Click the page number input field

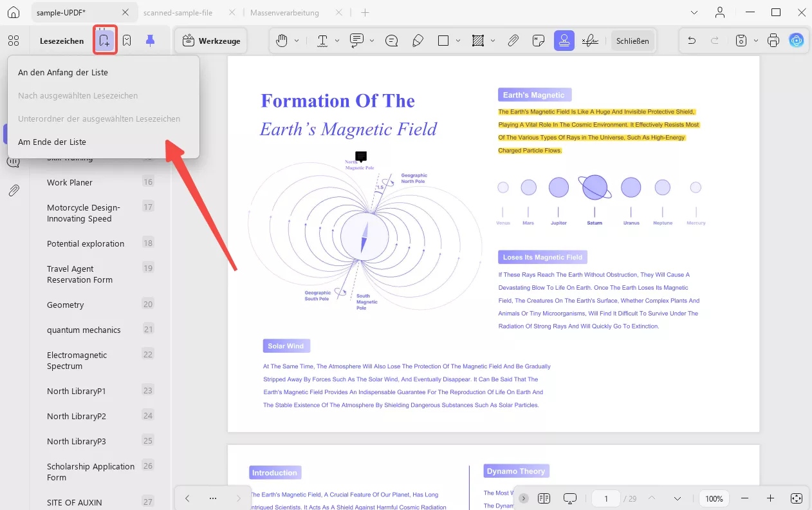coord(605,498)
